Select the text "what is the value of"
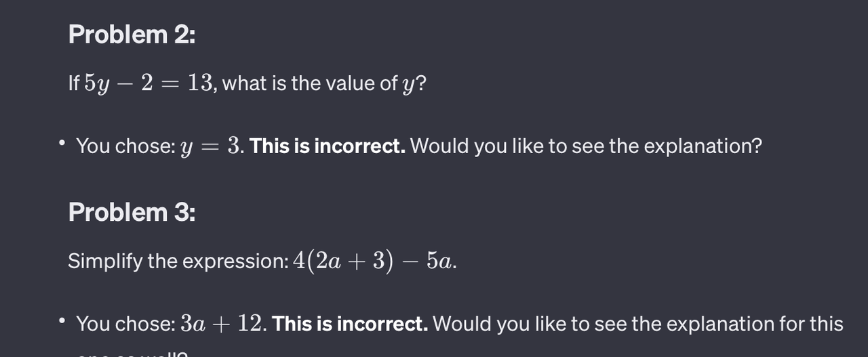The image size is (868, 357). click(310, 83)
